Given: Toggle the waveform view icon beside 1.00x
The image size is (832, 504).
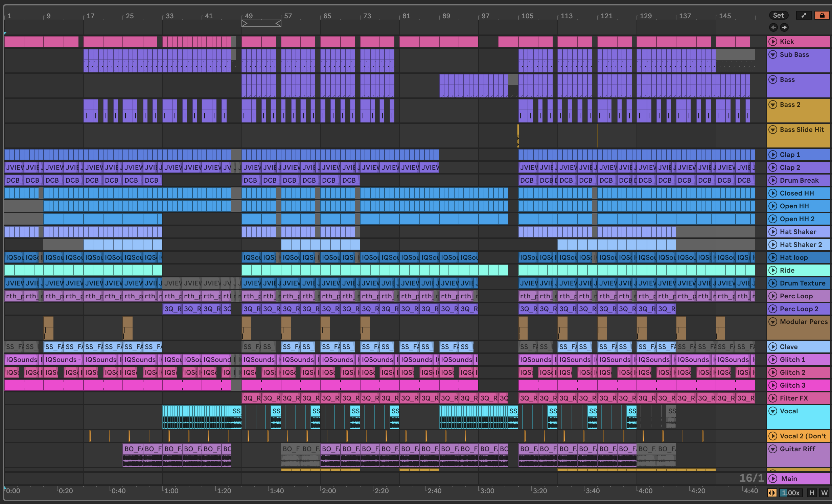Looking at the screenshot, I should [772, 493].
